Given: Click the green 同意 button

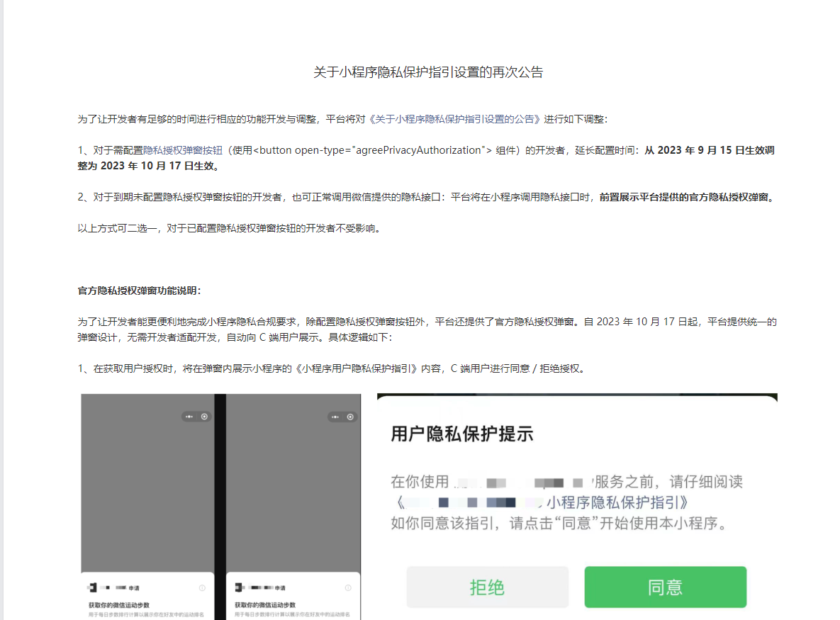Looking at the screenshot, I should (665, 587).
